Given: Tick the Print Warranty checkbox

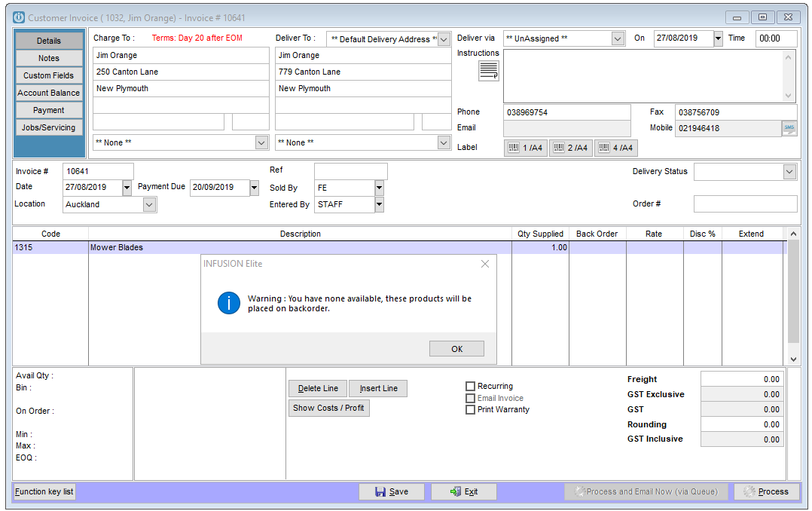Looking at the screenshot, I should point(470,410).
